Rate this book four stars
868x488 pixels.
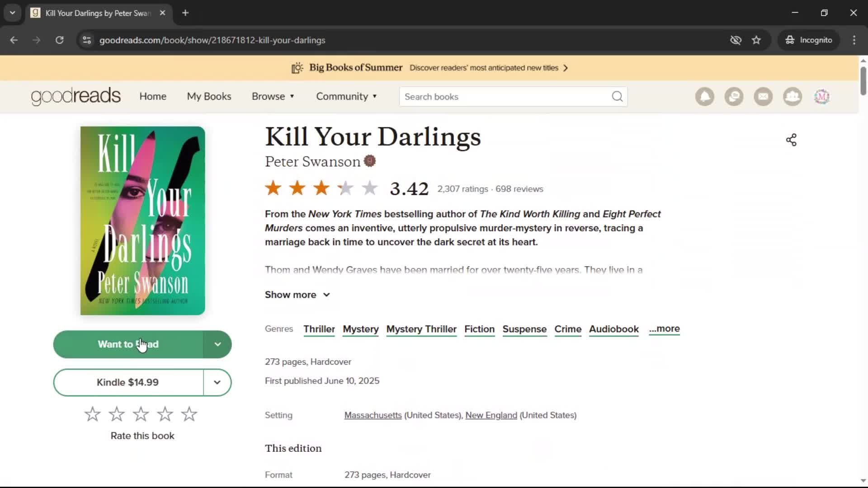[x=165, y=414]
